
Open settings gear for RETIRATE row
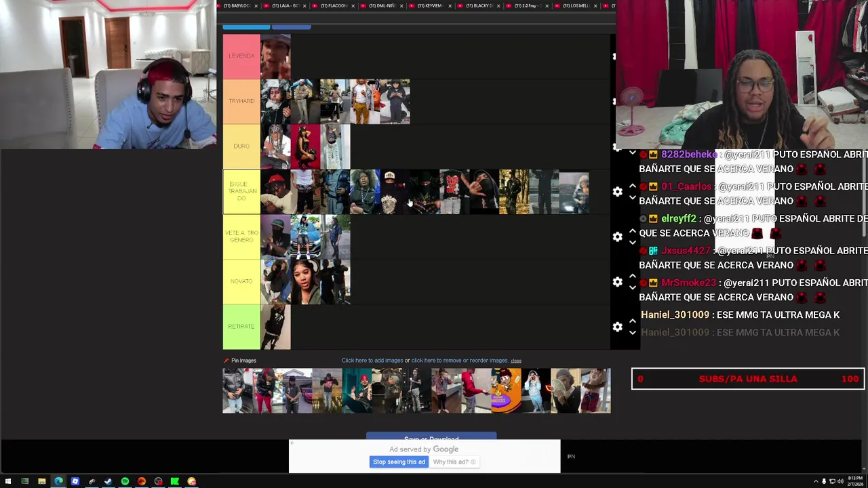click(617, 327)
